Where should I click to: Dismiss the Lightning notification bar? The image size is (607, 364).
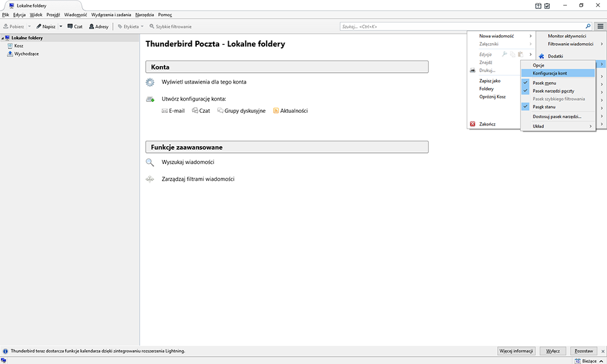point(603,351)
